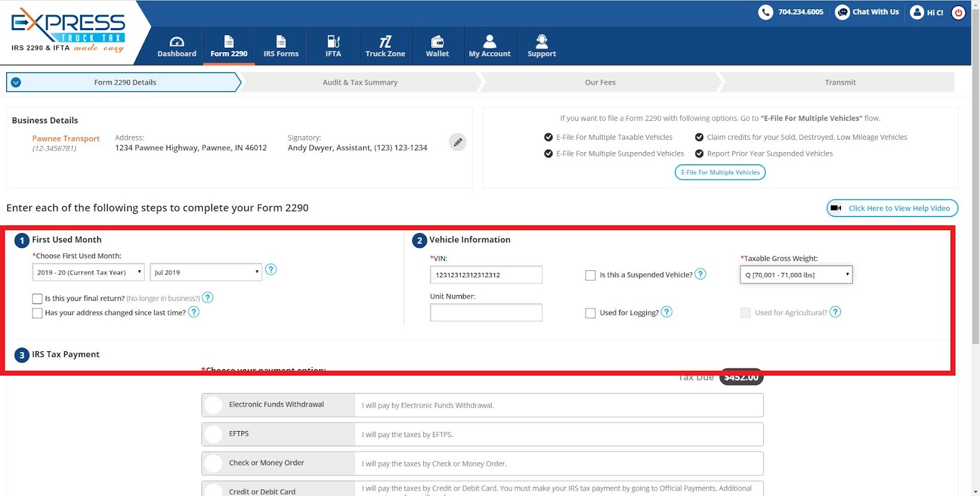Open Taxable Gross Weight dropdown
This screenshot has height=496, width=980.
click(x=796, y=275)
